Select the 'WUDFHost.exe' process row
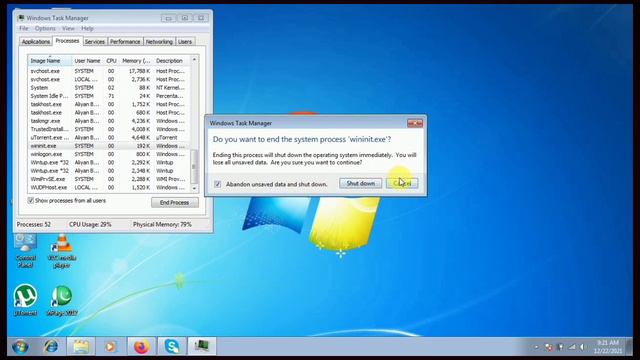Screen dimensions: 640x360 pyautogui.click(x=109, y=187)
